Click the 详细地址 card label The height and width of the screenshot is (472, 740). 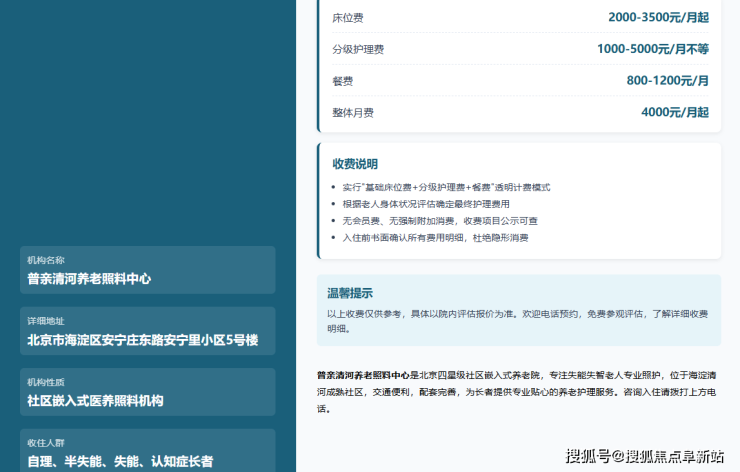point(46,321)
